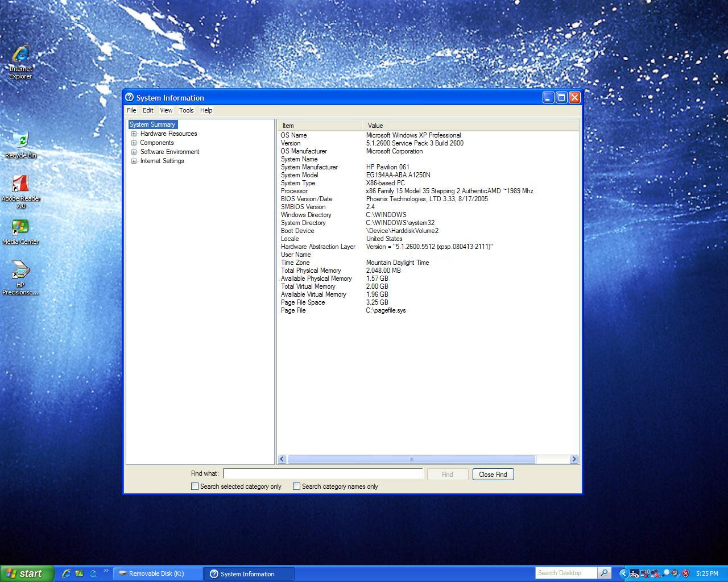Select the HP Precisionscan desktop shortcut
This screenshot has width=728, height=582.
(x=20, y=278)
